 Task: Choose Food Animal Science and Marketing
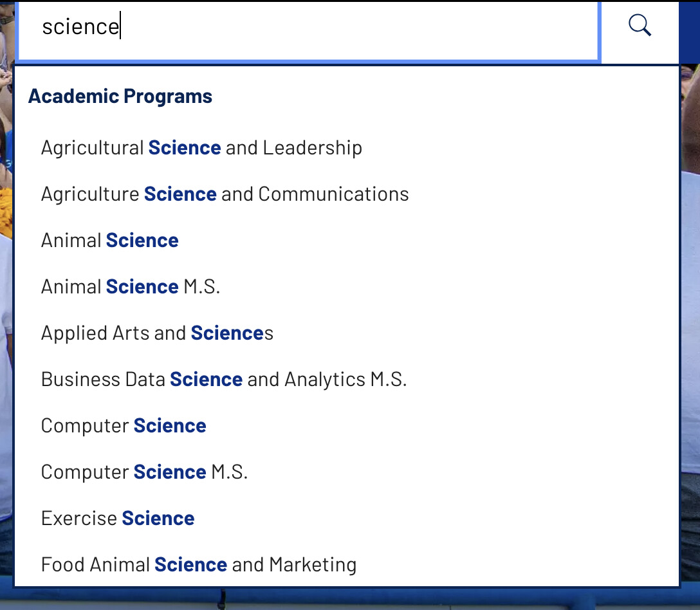tap(199, 565)
